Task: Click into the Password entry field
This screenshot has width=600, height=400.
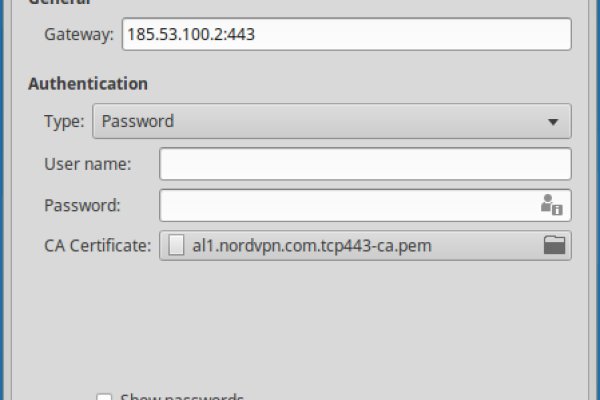Action: pyautogui.click(x=345, y=205)
